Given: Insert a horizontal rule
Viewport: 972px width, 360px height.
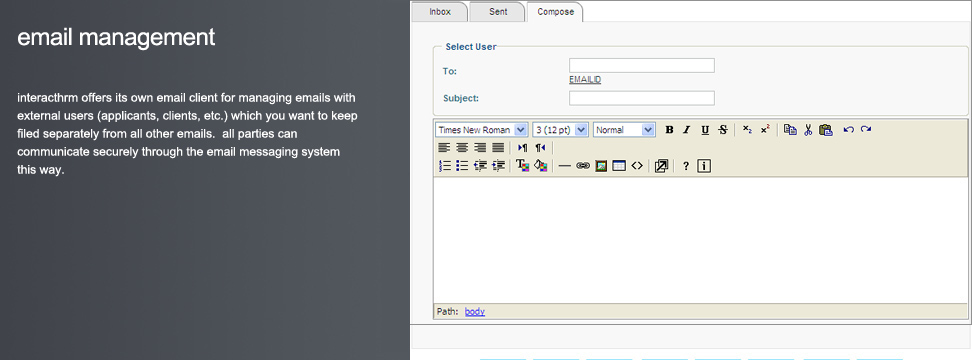Looking at the screenshot, I should pyautogui.click(x=564, y=166).
